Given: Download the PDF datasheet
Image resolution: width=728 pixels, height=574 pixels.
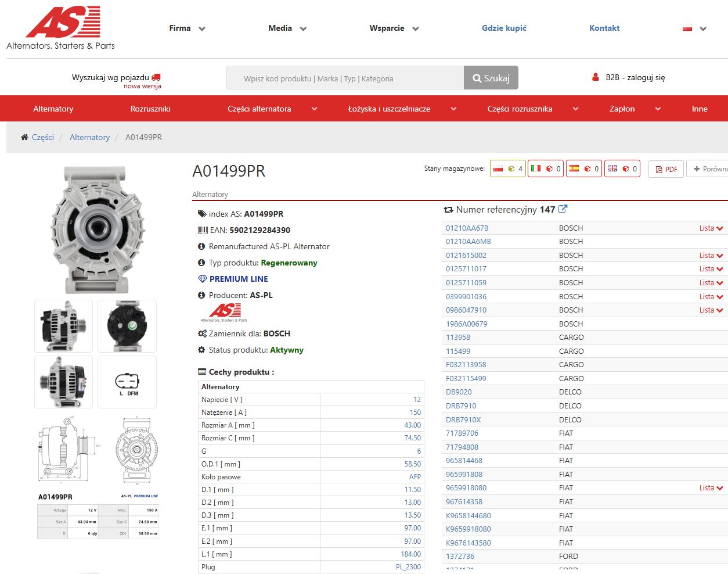Looking at the screenshot, I should pyautogui.click(x=666, y=169).
